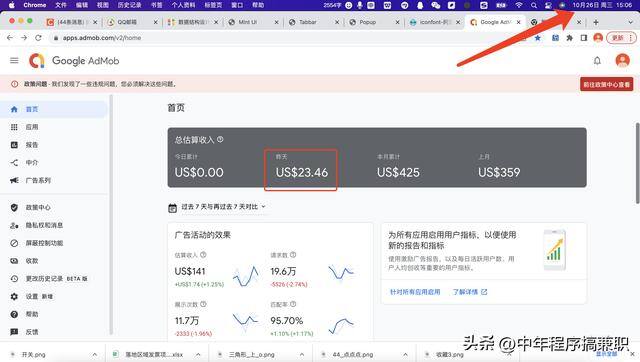Open the macOS Spotlight search icon
The height and width of the screenshot is (362, 640).
point(533,5)
